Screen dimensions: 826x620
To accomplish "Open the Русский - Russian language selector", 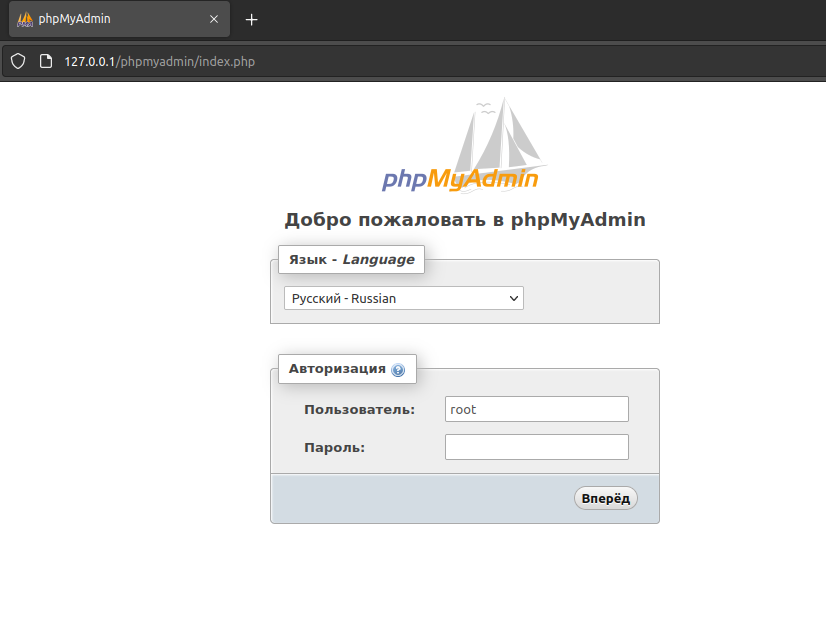I will 404,298.
